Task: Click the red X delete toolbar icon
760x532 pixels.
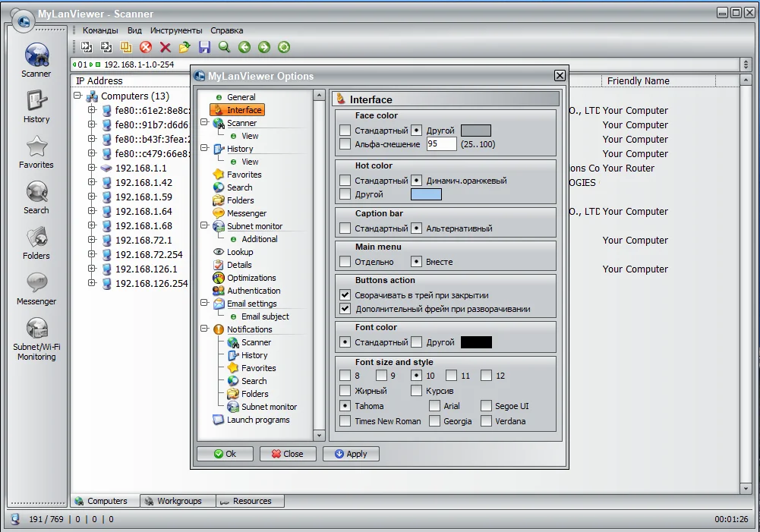Action: tap(166, 47)
